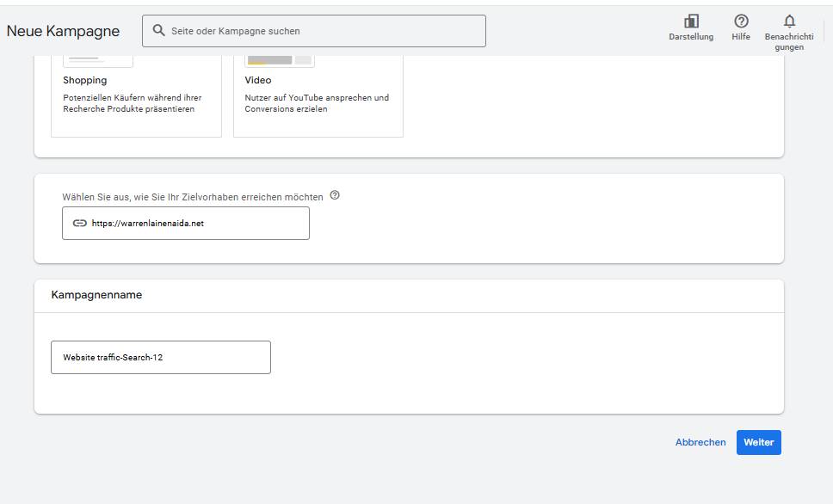Click the Kampagnenname section header

pyautogui.click(x=96, y=295)
